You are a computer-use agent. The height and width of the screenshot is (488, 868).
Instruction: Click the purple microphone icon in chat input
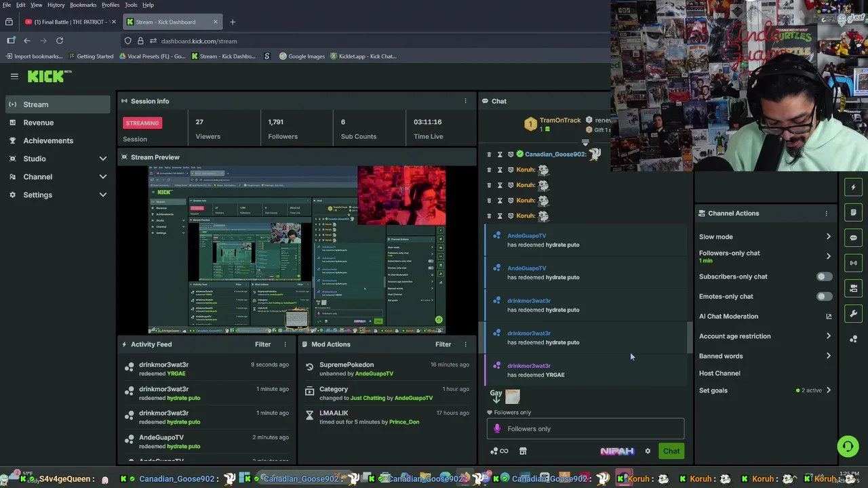tap(497, 428)
